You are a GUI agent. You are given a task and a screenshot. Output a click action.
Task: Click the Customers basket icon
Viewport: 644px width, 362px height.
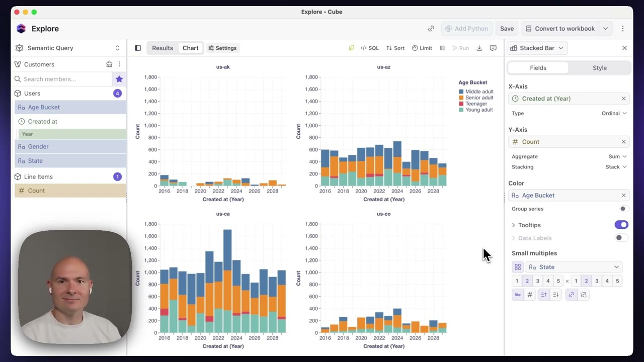coord(109,64)
